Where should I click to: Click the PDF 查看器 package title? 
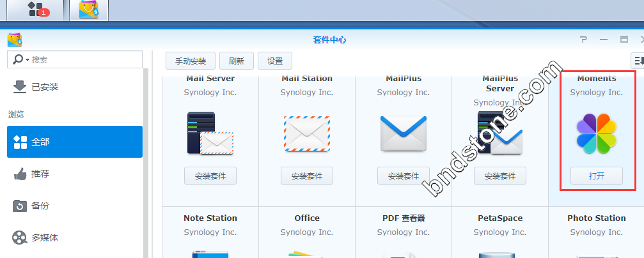[404, 218]
